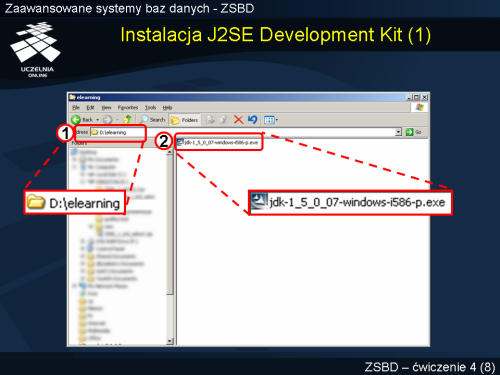Open the Edit menu
Screen dimensions: 500x375
click(x=90, y=107)
